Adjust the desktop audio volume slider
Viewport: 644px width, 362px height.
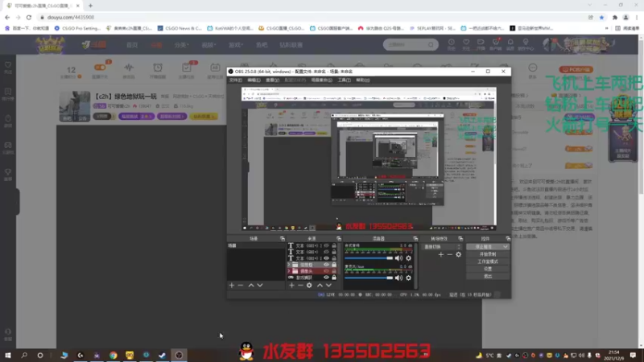[x=369, y=258]
